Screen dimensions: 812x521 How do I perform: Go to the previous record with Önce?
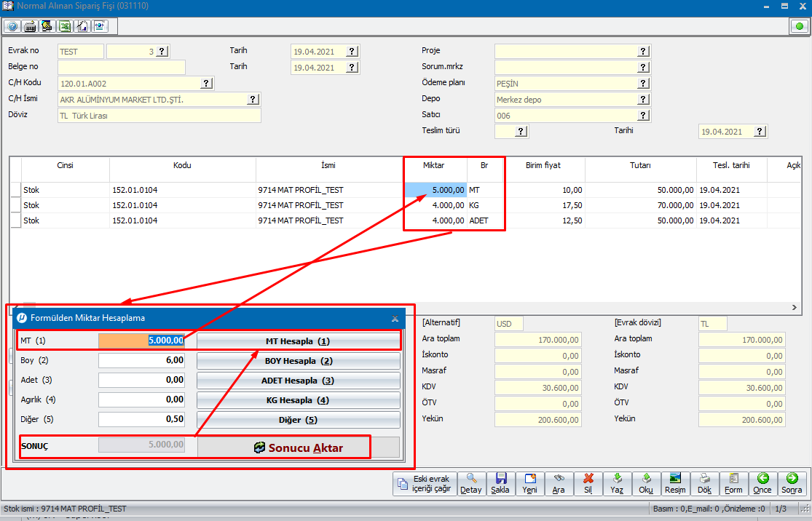[x=762, y=485]
